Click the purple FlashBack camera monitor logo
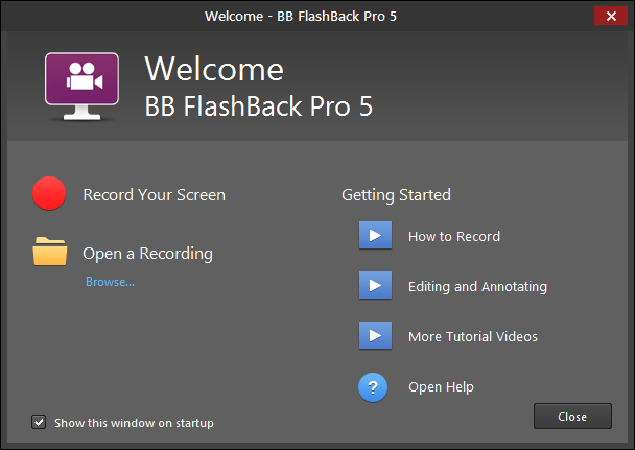The height and width of the screenshot is (450, 635). [82, 86]
